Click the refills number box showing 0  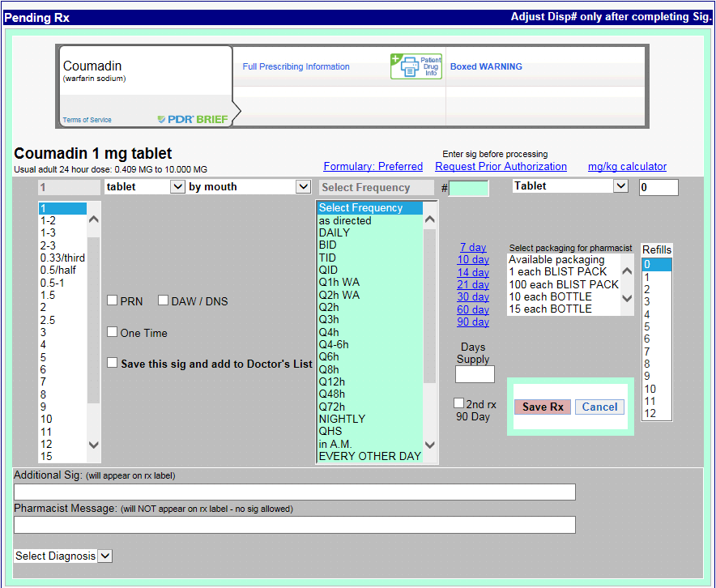click(658, 188)
